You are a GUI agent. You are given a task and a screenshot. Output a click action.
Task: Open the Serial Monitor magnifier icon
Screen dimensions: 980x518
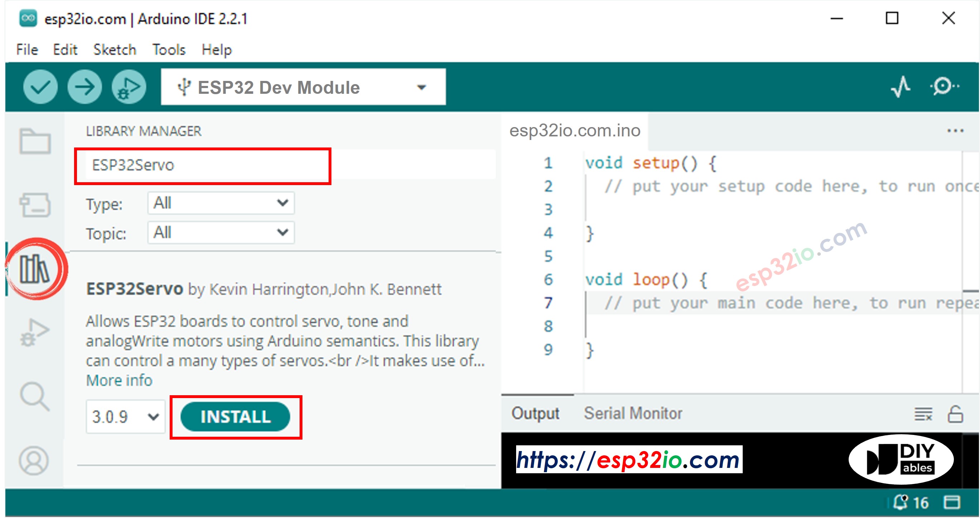pos(943,87)
